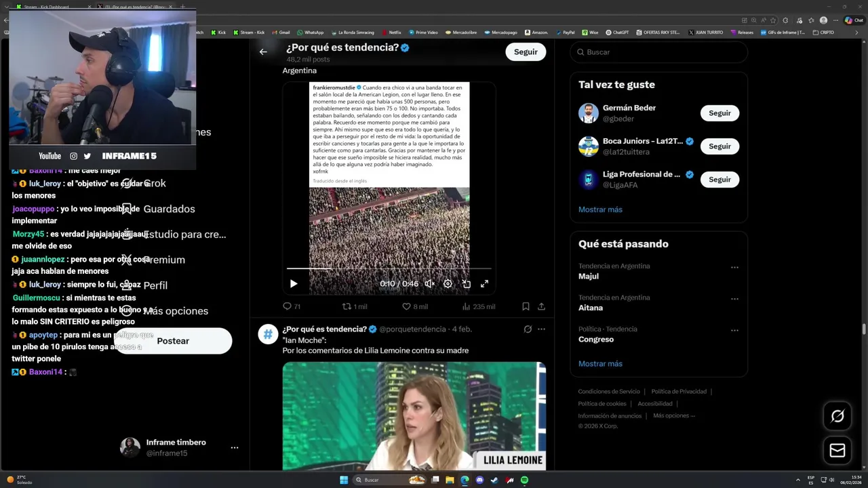
Task: Open options menu for Congreso trend
Action: 734,330
